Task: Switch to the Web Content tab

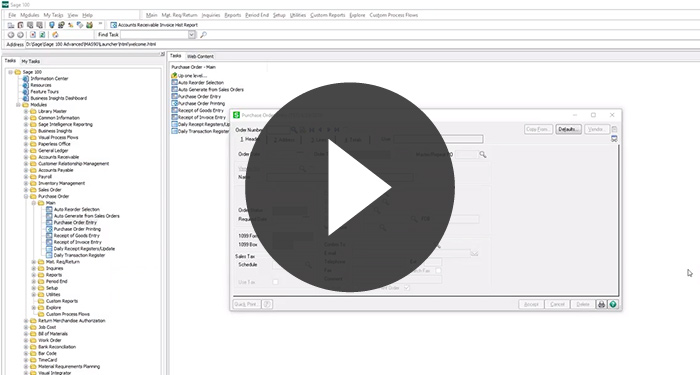Action: pyautogui.click(x=200, y=56)
